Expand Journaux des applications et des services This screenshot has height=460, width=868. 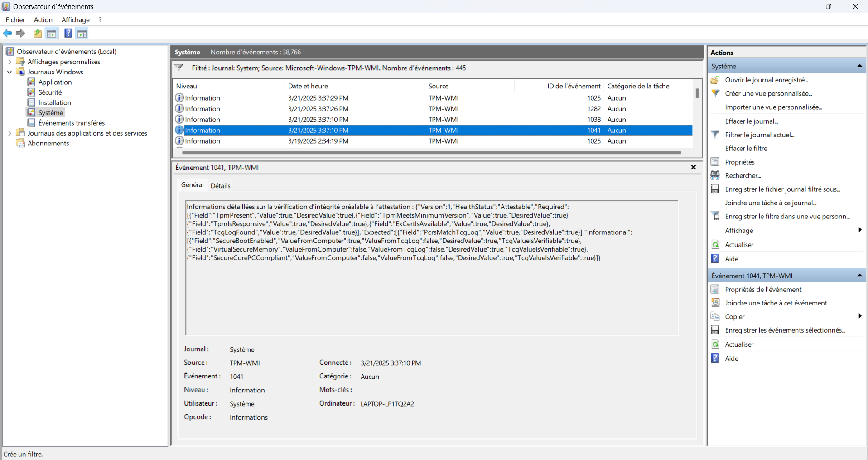click(10, 133)
